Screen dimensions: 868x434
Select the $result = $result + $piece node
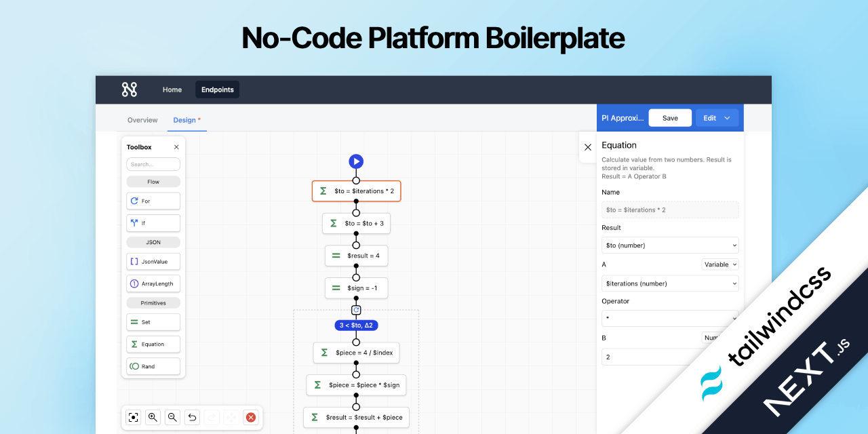click(x=356, y=417)
